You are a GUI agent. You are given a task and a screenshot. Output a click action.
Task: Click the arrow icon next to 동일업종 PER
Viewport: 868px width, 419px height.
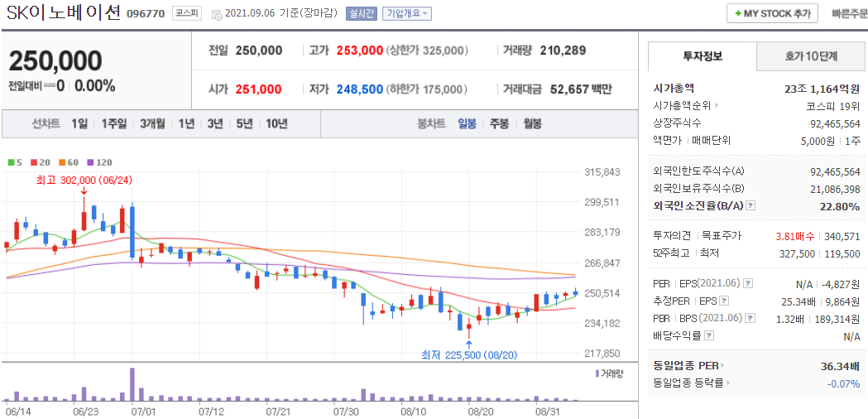[722, 366]
